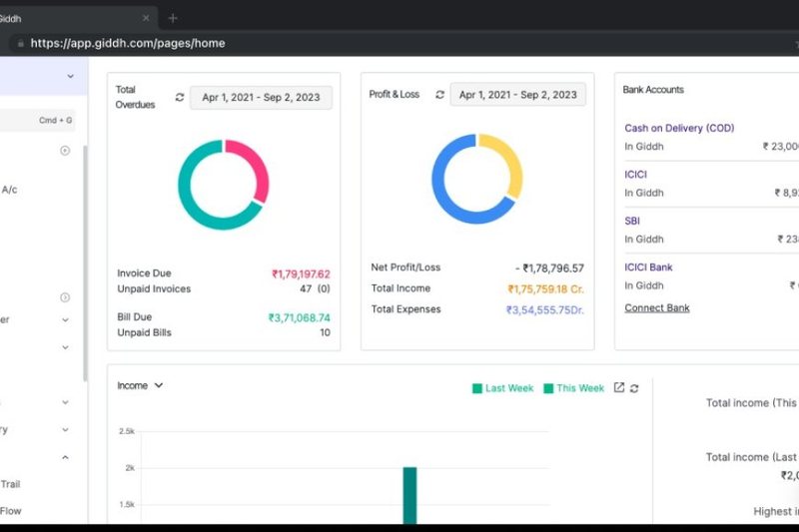Toggle Last Week legend series
Viewport: 799px width, 532px height.
(x=502, y=388)
